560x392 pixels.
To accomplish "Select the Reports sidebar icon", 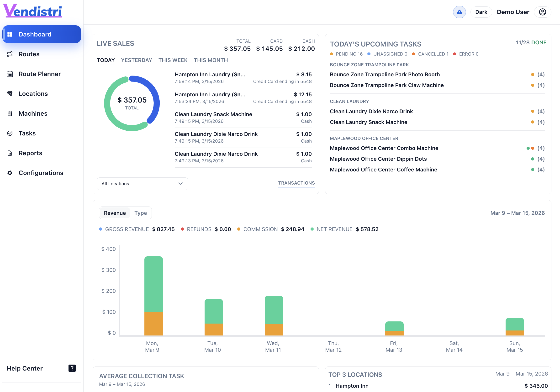I will click(x=10, y=153).
